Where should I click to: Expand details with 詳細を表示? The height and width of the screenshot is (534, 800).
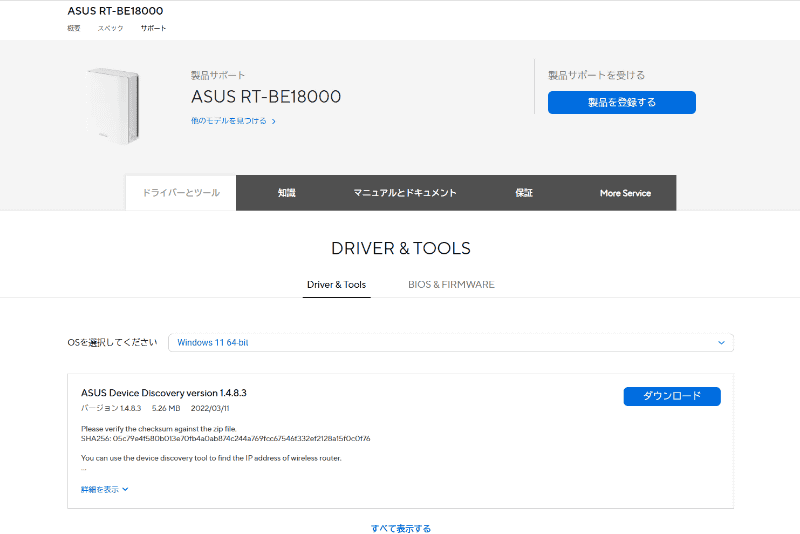[105, 489]
